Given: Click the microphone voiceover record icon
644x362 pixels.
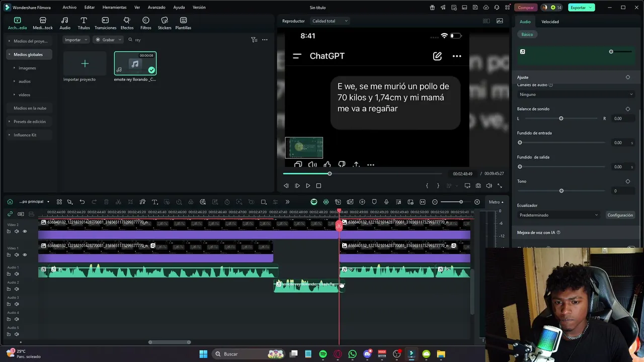Looking at the screenshot, I should pyautogui.click(x=386, y=202).
